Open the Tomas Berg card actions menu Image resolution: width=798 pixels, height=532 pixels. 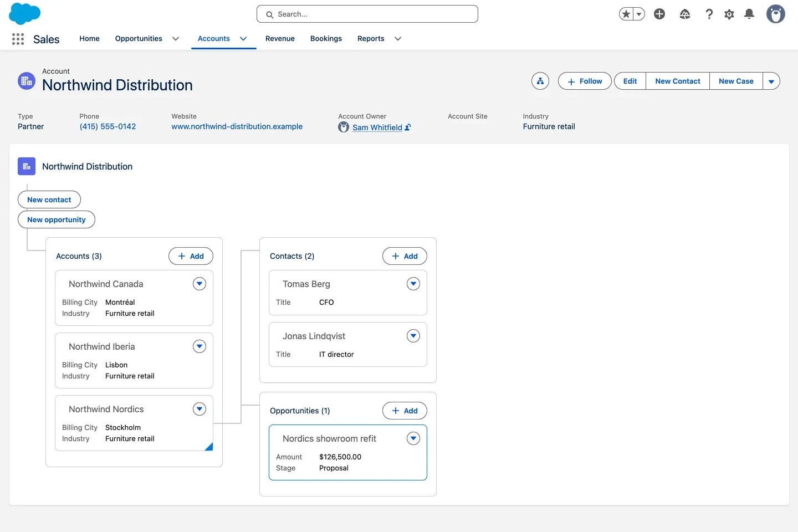(x=413, y=284)
